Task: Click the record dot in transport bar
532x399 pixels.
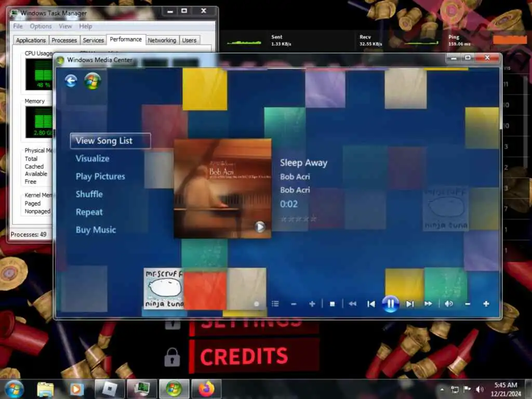Action: [257, 304]
